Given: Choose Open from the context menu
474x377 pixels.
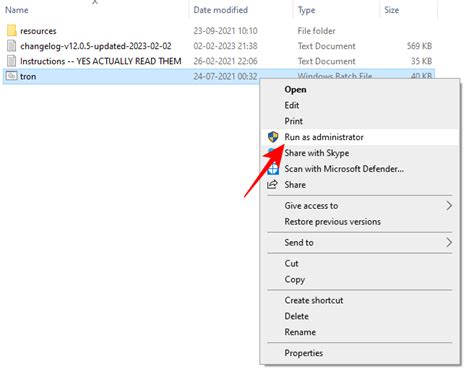Looking at the screenshot, I should (295, 89).
